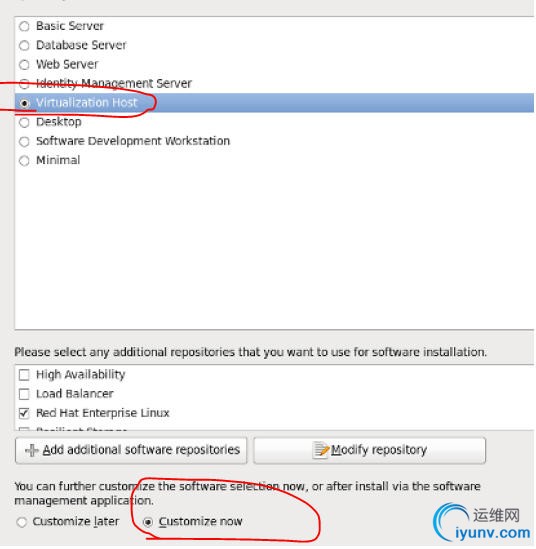Uncheck Red Hat Enterprise Linux repository
Viewport: 536px width, 549px height.
pyautogui.click(x=24, y=414)
